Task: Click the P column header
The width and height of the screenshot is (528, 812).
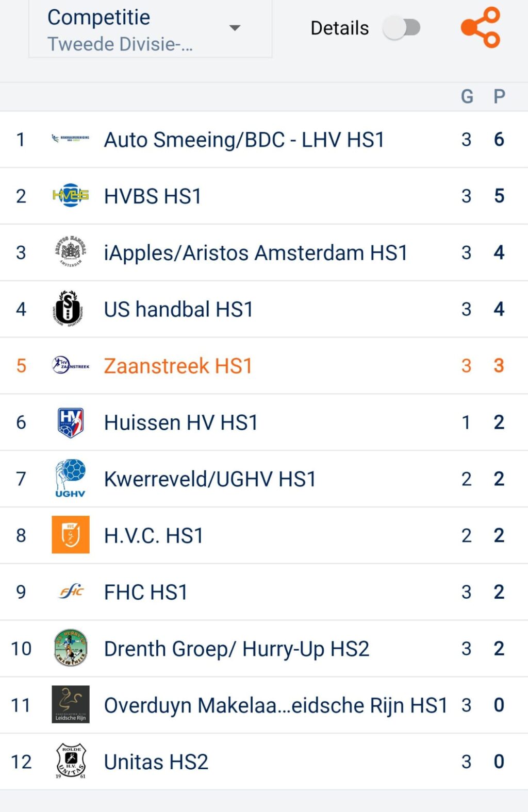Action: tap(499, 96)
